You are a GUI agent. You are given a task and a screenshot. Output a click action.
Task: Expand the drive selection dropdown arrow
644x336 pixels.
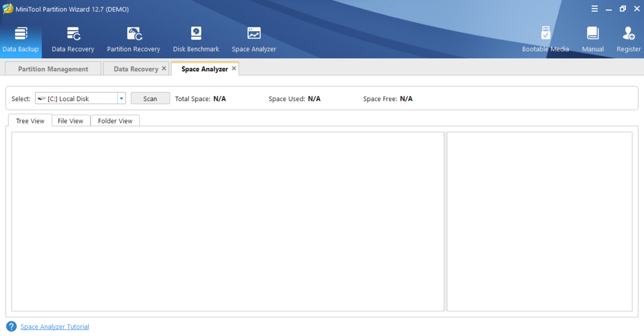(121, 99)
